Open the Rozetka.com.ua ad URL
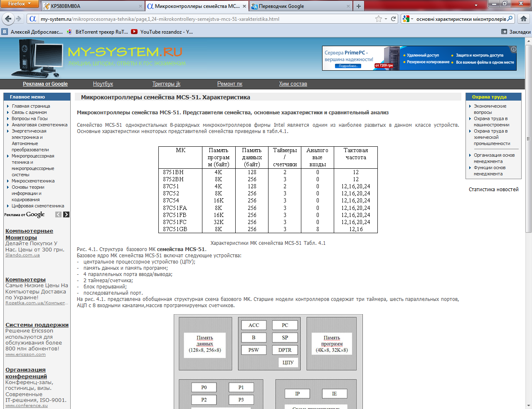532x409 pixels. 36,303
